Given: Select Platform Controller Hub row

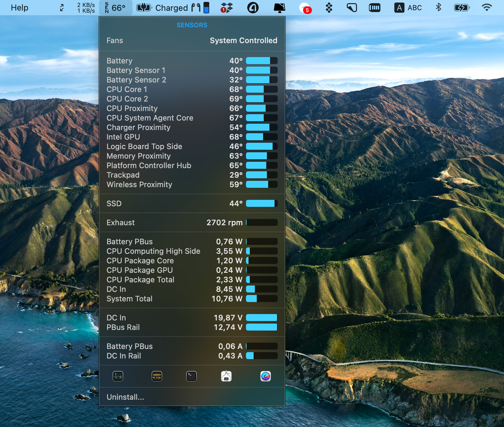Looking at the screenshot, I should point(192,165).
